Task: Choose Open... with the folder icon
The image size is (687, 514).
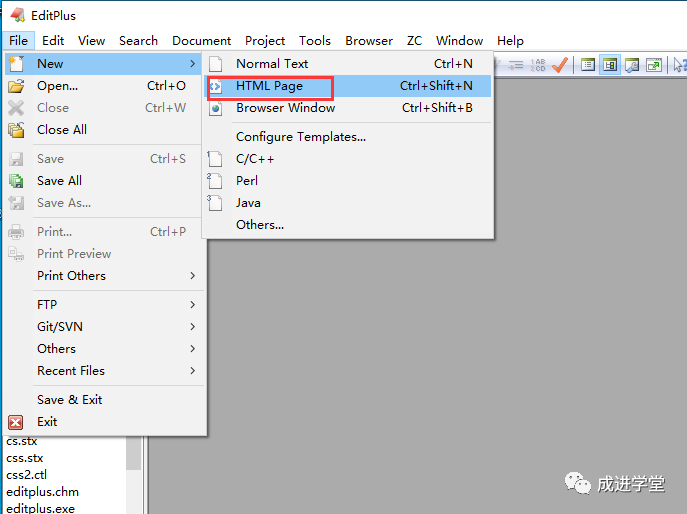Action: [103, 86]
